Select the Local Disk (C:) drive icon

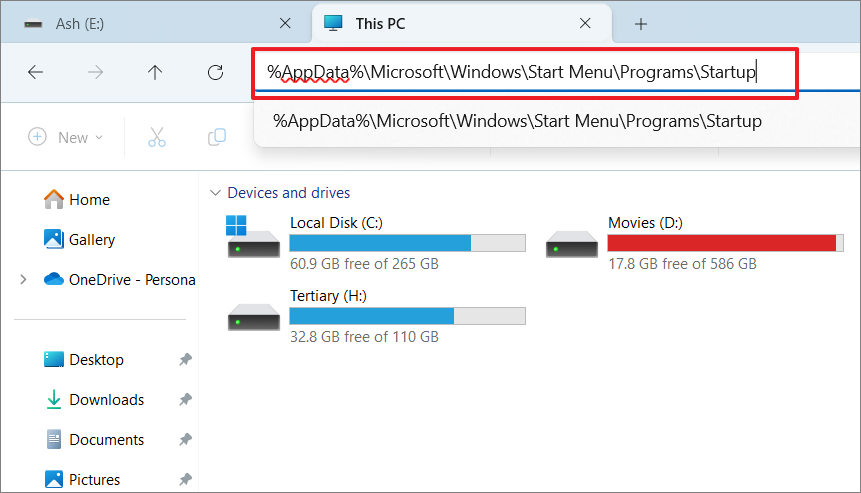[x=253, y=237]
